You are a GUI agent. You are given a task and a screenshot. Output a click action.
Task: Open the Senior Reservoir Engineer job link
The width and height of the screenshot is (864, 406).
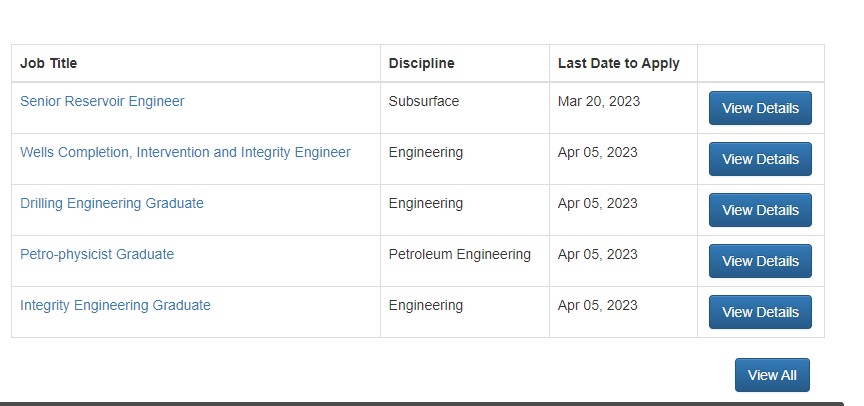(102, 101)
